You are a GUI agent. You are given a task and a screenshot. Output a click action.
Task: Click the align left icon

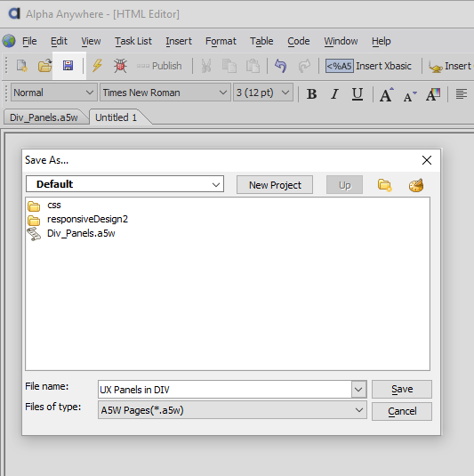(x=462, y=93)
